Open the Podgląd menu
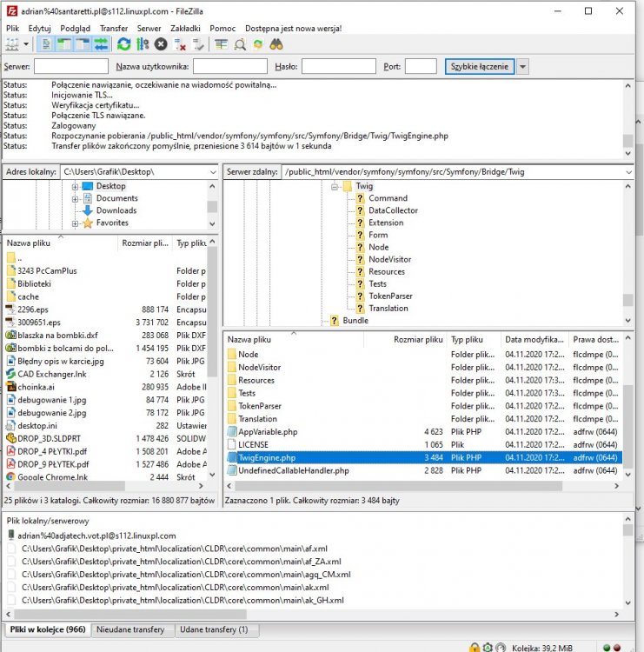Viewport: 644px width, 652px height. coord(76,29)
